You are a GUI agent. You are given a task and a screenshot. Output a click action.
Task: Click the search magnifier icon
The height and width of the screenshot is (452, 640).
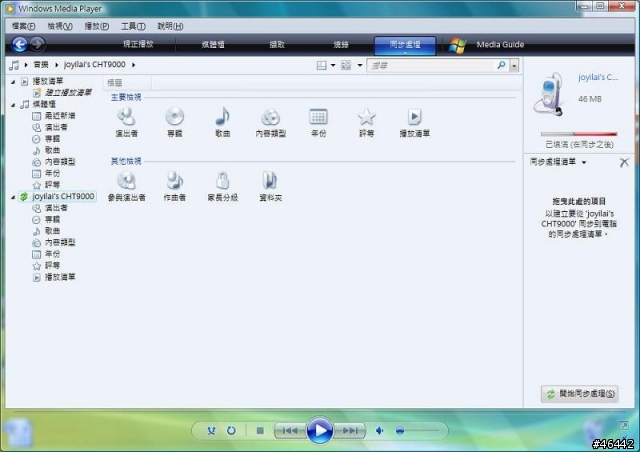point(501,65)
